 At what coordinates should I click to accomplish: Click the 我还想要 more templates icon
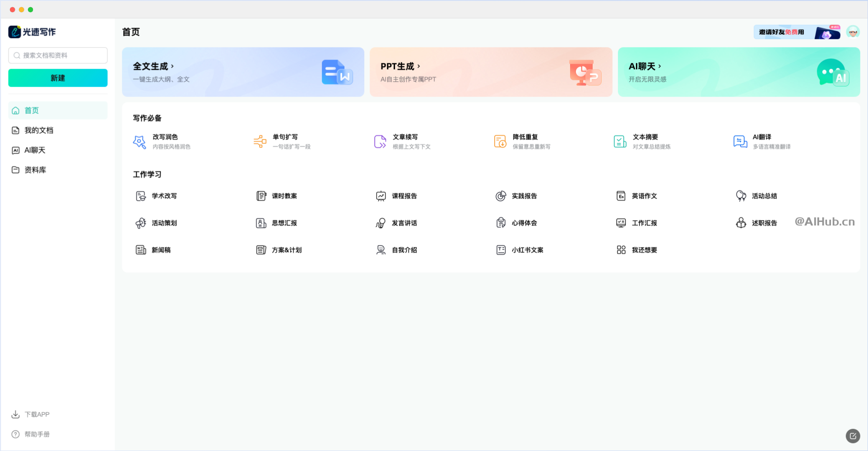point(621,250)
